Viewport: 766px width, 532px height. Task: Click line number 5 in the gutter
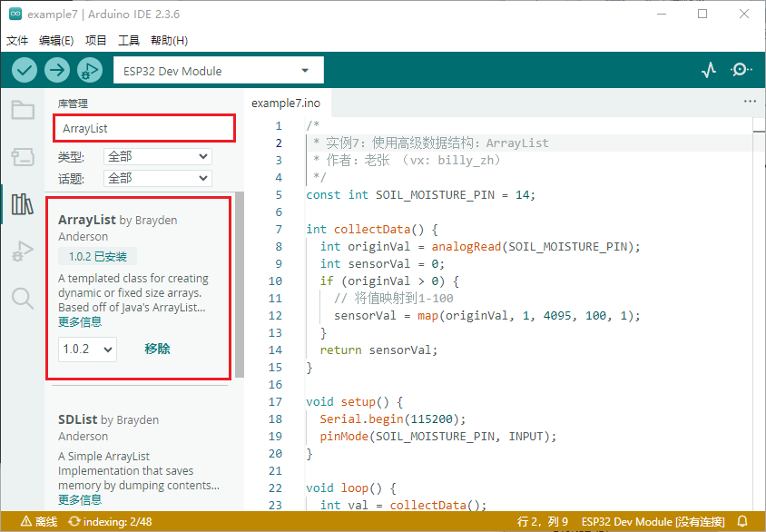279,195
